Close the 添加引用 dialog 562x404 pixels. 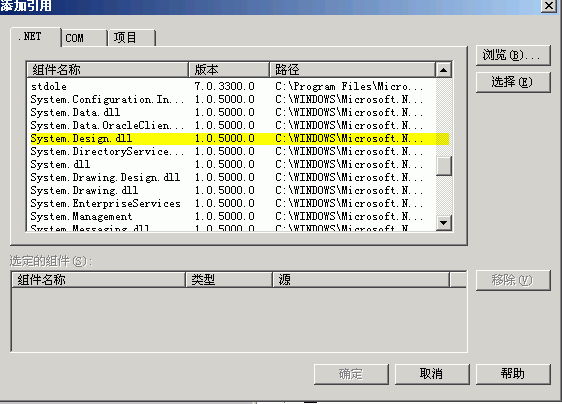549,6
